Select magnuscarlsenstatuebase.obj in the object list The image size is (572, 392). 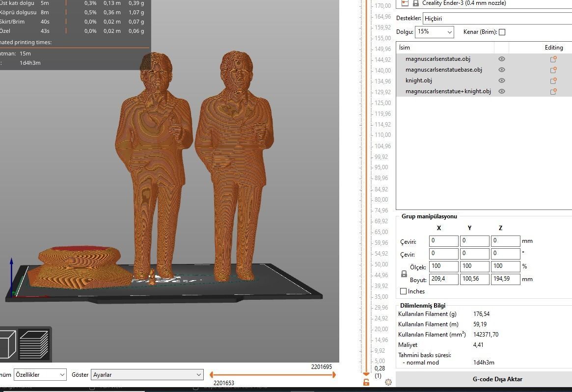(443, 70)
